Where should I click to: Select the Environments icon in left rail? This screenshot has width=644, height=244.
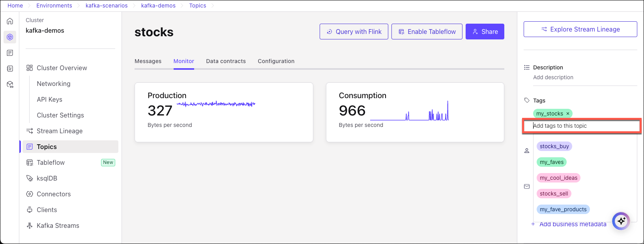10,37
